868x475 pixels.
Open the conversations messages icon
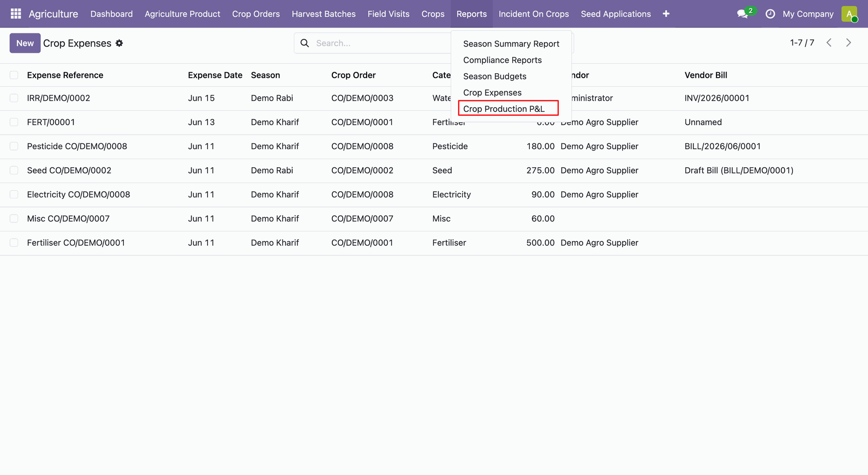(x=742, y=14)
